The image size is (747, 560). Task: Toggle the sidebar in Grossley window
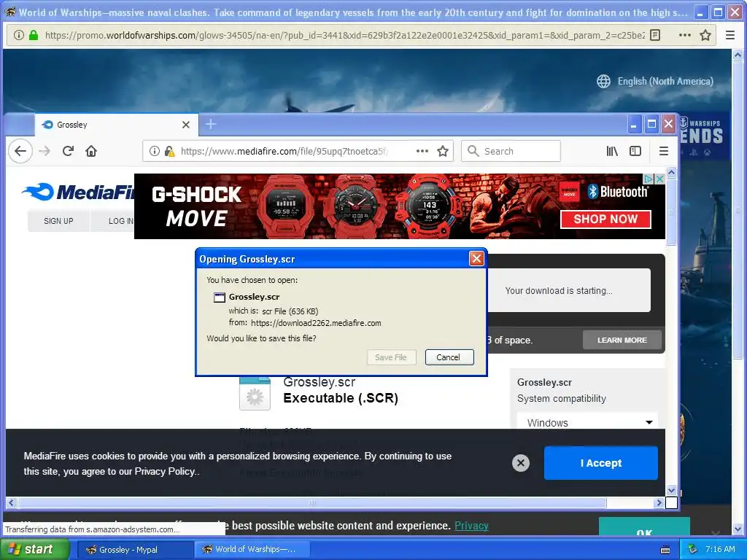(635, 152)
